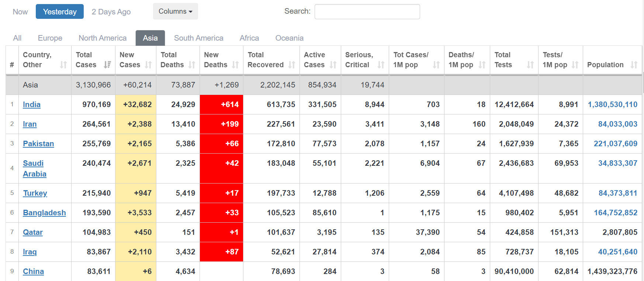
Task: Sort by New Cases column icon
Action: 148,65
